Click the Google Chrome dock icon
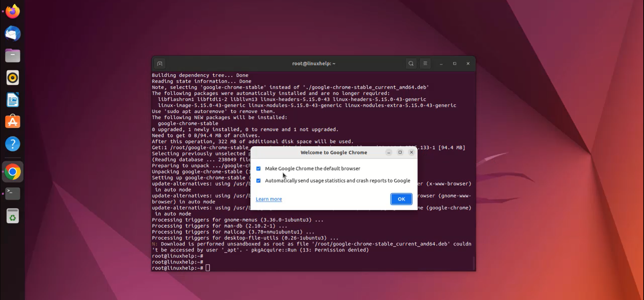Viewport: 644px width, 300px height. click(13, 172)
